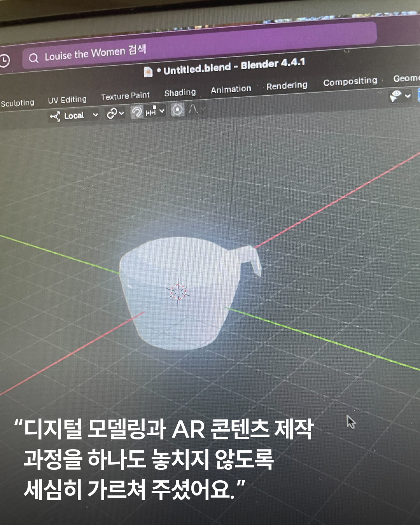The width and height of the screenshot is (420, 525).
Task: Click the blend file icon in title bar
Action: click(x=148, y=72)
